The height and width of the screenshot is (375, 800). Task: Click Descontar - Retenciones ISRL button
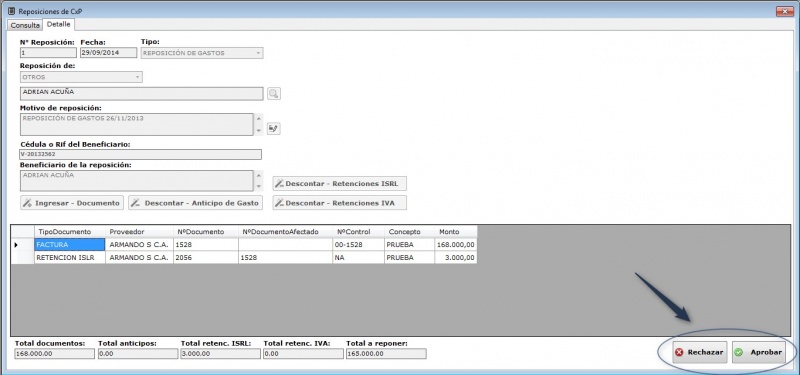pyautogui.click(x=340, y=183)
